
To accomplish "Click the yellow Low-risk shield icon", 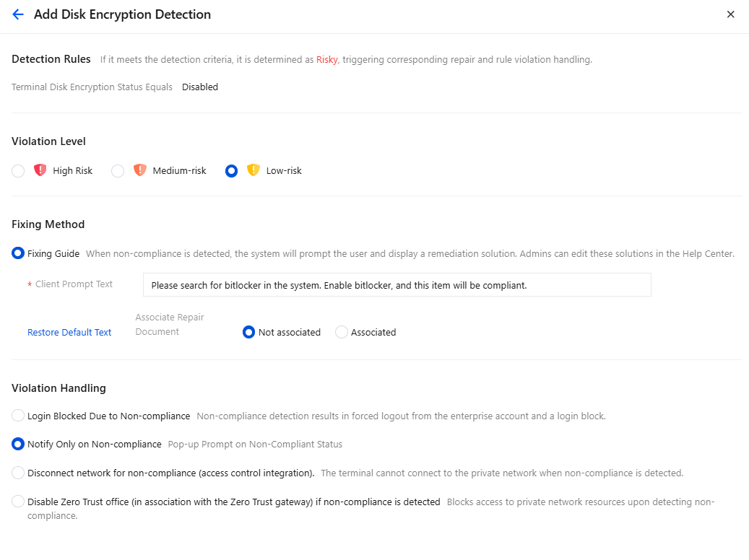I will pos(254,170).
